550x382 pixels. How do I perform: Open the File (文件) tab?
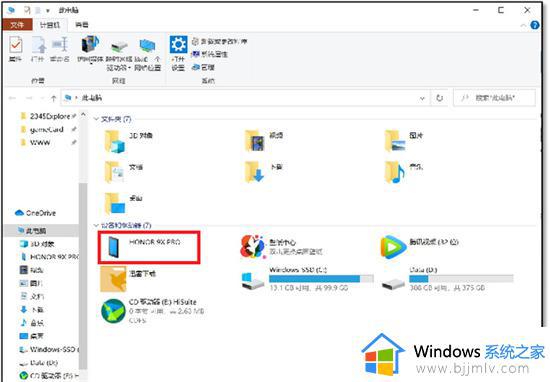pos(17,25)
